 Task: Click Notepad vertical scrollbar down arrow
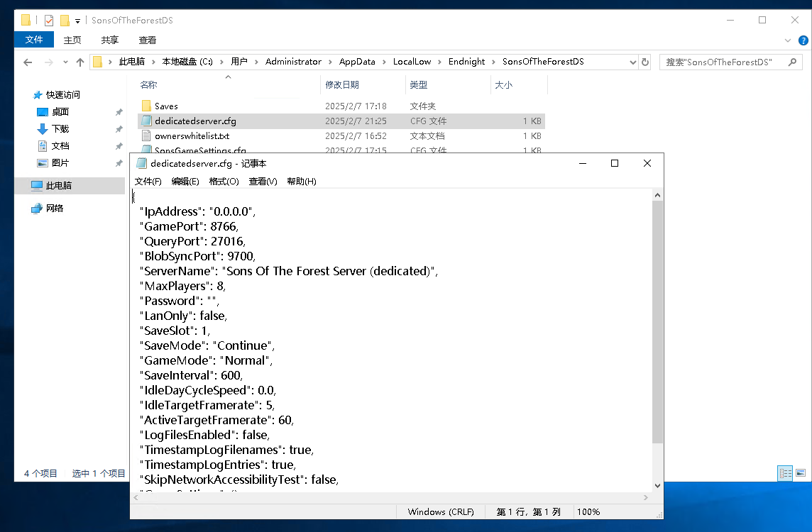pyautogui.click(x=657, y=485)
